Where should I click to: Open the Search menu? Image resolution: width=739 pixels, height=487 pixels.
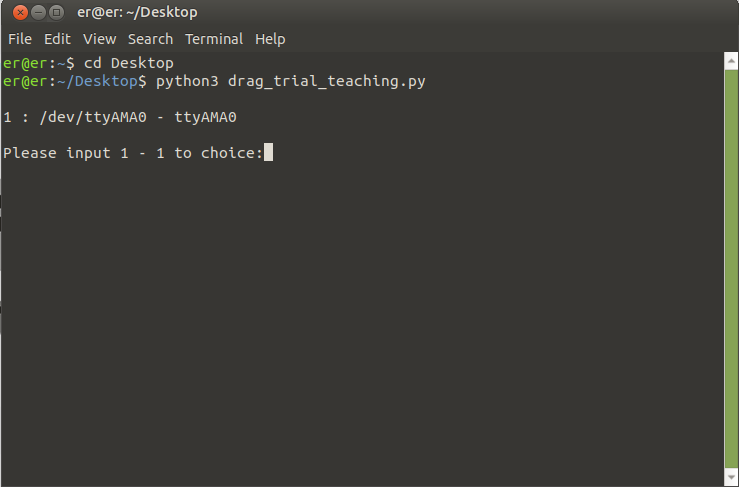click(150, 39)
